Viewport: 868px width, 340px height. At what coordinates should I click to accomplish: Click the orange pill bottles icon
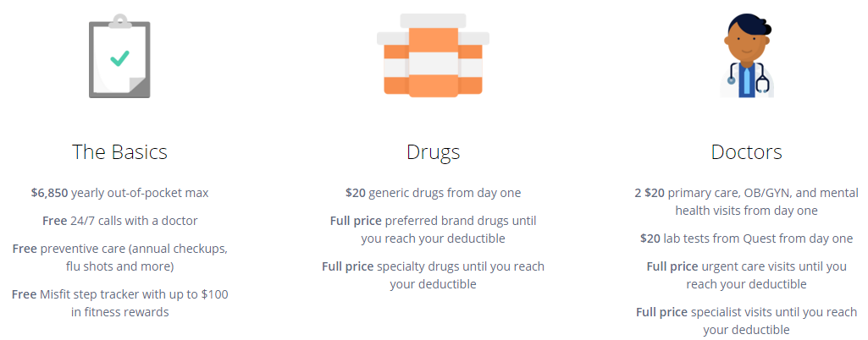tap(433, 55)
